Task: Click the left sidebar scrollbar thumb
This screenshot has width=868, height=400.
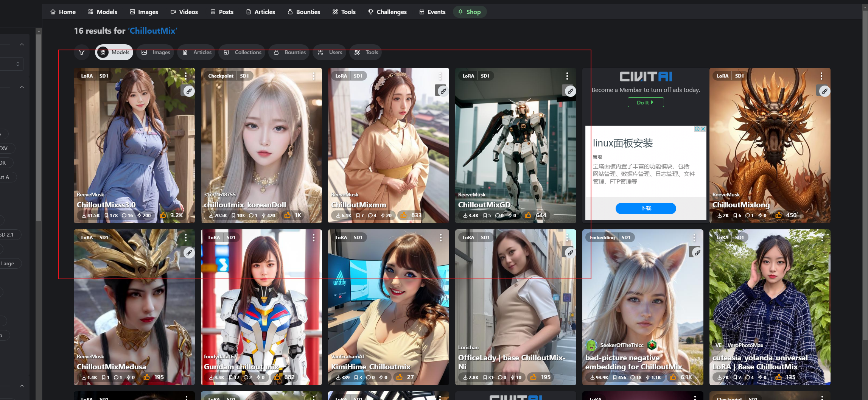Action: click(x=39, y=127)
